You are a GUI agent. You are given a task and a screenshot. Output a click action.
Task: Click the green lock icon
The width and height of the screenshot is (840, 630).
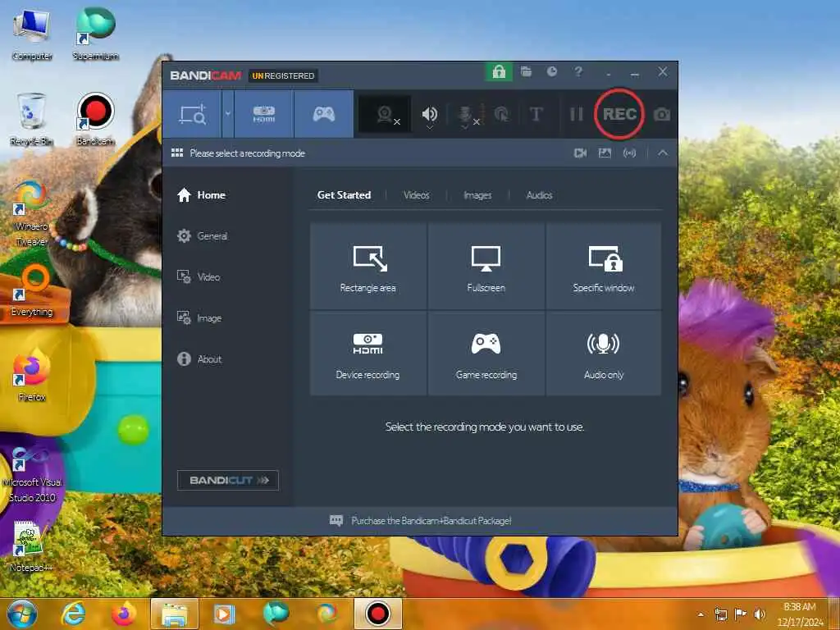point(499,72)
